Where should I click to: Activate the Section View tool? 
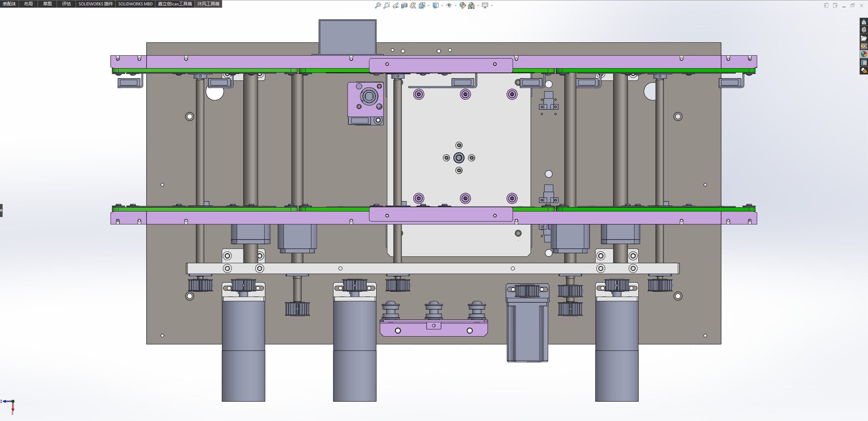[x=404, y=5]
